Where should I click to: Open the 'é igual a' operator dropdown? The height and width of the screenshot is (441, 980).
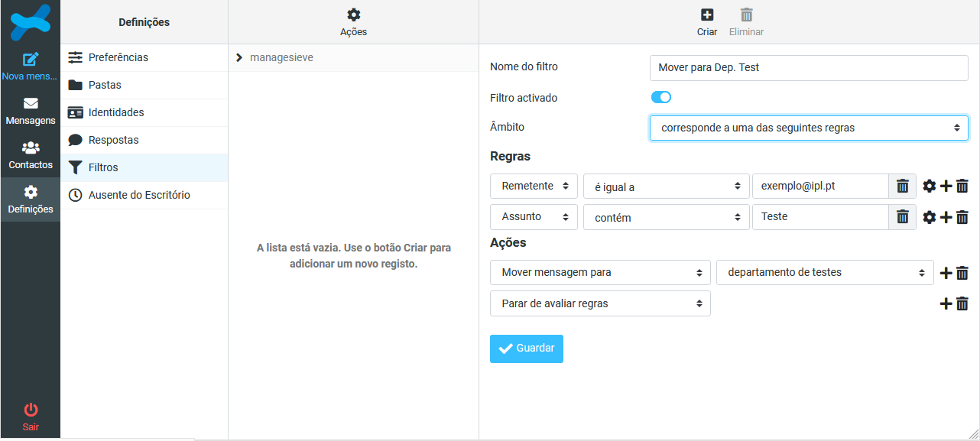tap(665, 186)
